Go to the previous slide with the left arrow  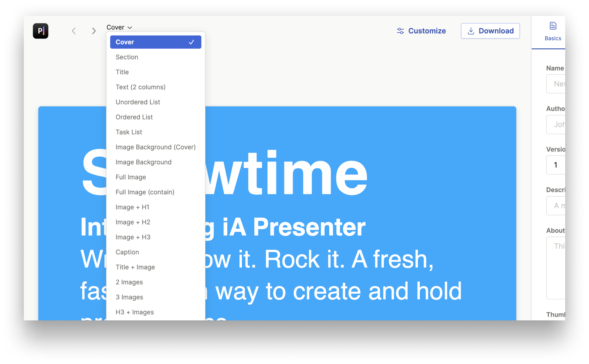point(74,31)
